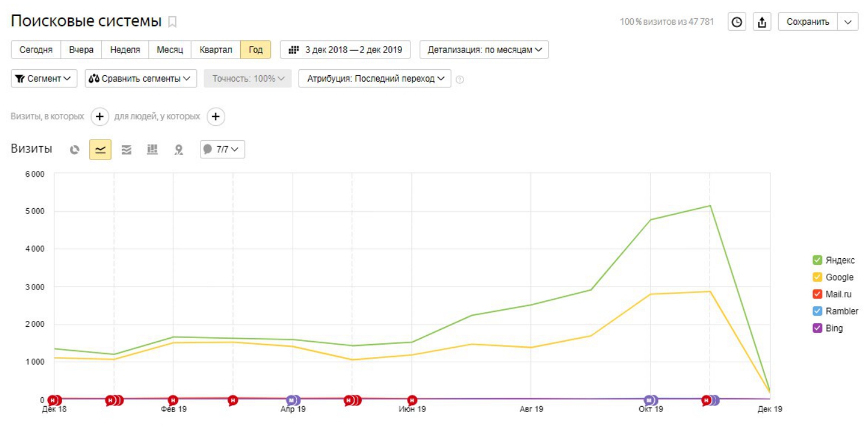Select the pie chart view icon
The image size is (868, 438).
pyautogui.click(x=75, y=150)
